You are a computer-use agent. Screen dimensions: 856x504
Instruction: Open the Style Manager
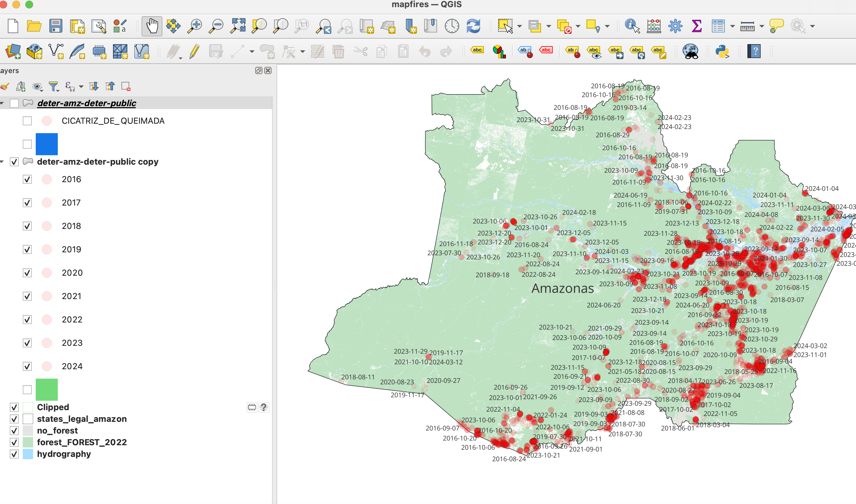[120, 26]
